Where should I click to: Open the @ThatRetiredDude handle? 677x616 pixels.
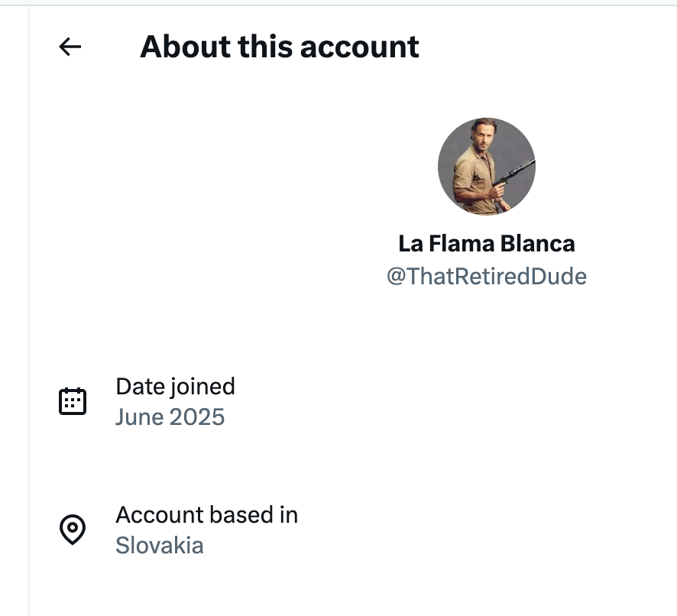487,277
